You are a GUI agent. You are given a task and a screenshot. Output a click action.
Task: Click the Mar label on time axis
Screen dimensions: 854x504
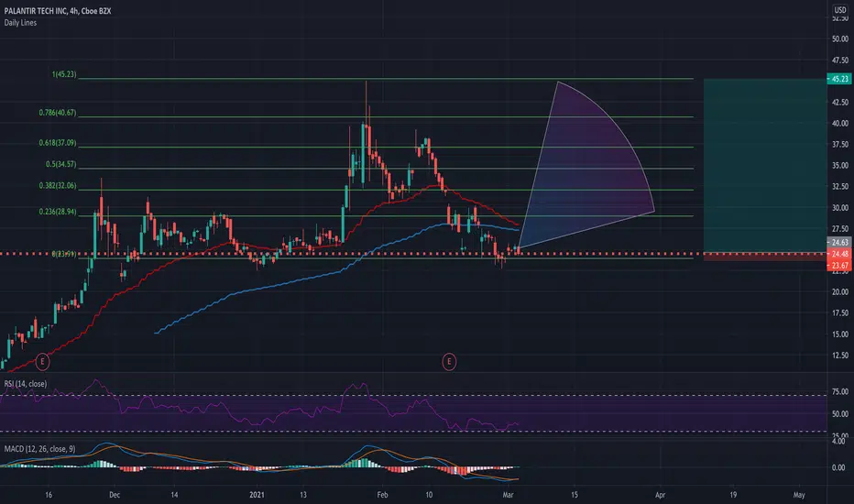(509, 495)
